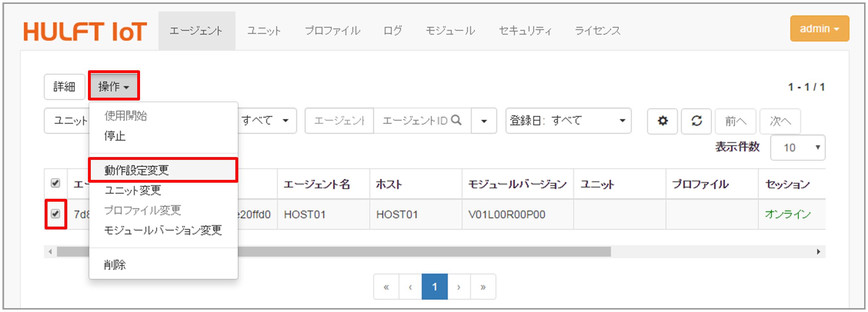This screenshot has width=868, height=312.
Task: Click the HULFT IoT logo
Action: tap(85, 32)
